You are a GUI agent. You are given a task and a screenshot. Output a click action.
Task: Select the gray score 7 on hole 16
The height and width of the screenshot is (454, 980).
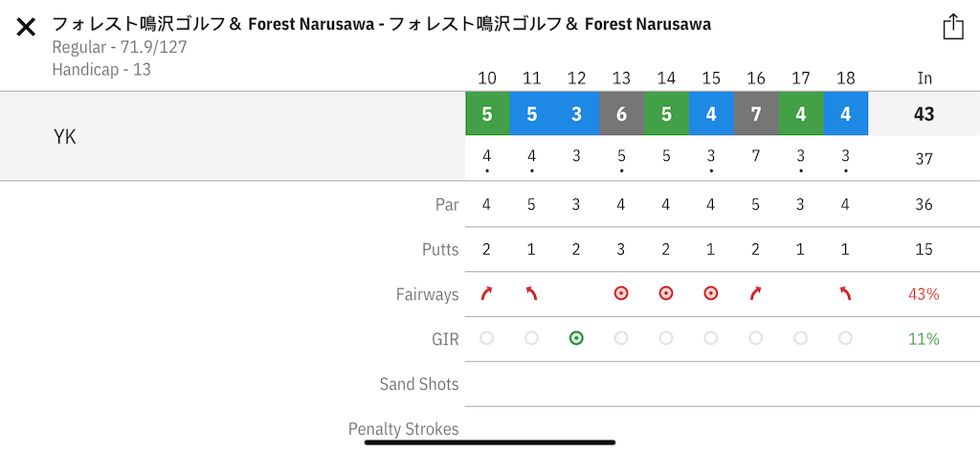click(756, 114)
